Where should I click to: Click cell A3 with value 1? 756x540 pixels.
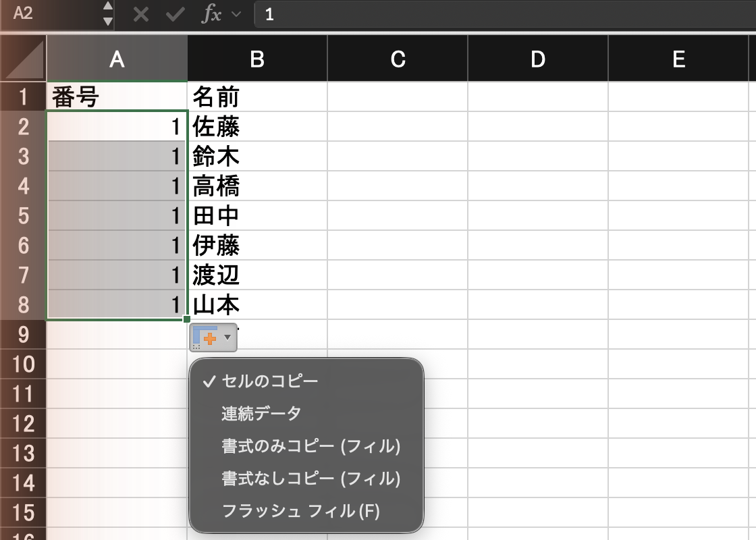(117, 156)
